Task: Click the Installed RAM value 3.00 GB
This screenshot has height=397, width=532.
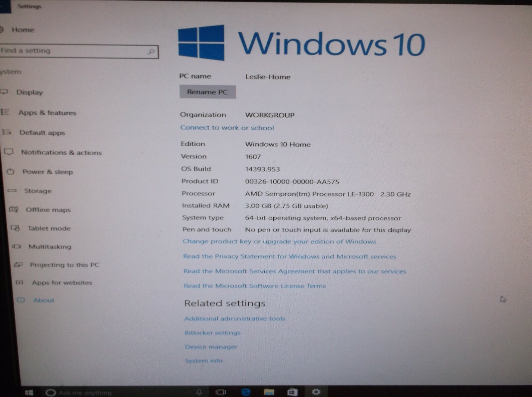Action: point(287,206)
